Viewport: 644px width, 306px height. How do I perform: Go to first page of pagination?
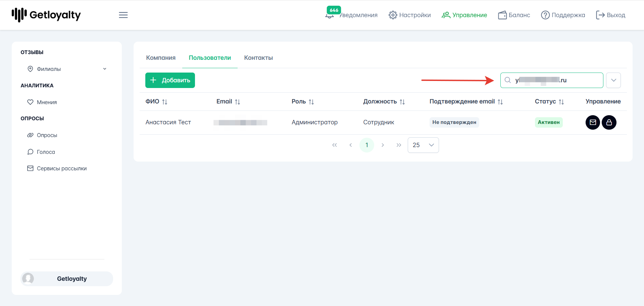pyautogui.click(x=335, y=145)
